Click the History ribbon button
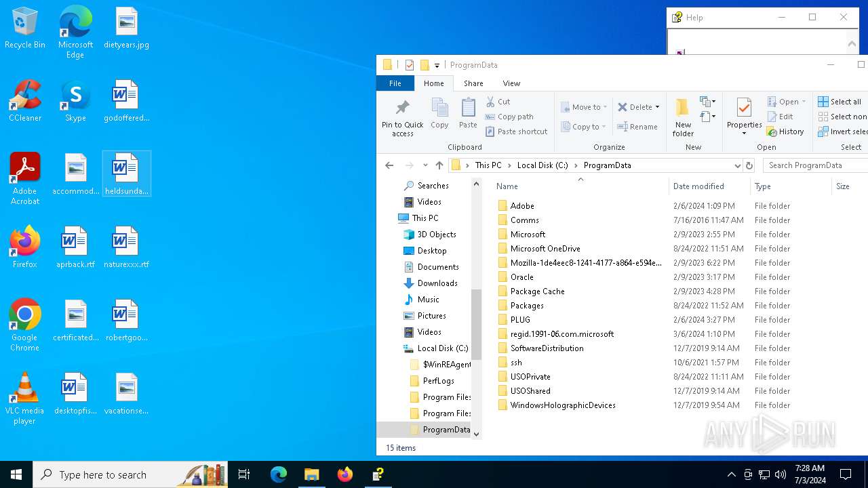 785,131
